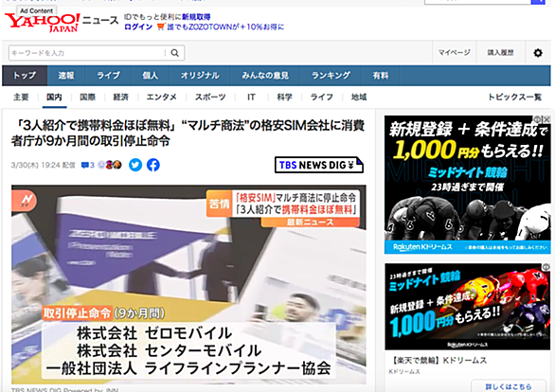Select the 速報 navigation tab
Screen dimensions: 555x392
pyautogui.click(x=66, y=76)
